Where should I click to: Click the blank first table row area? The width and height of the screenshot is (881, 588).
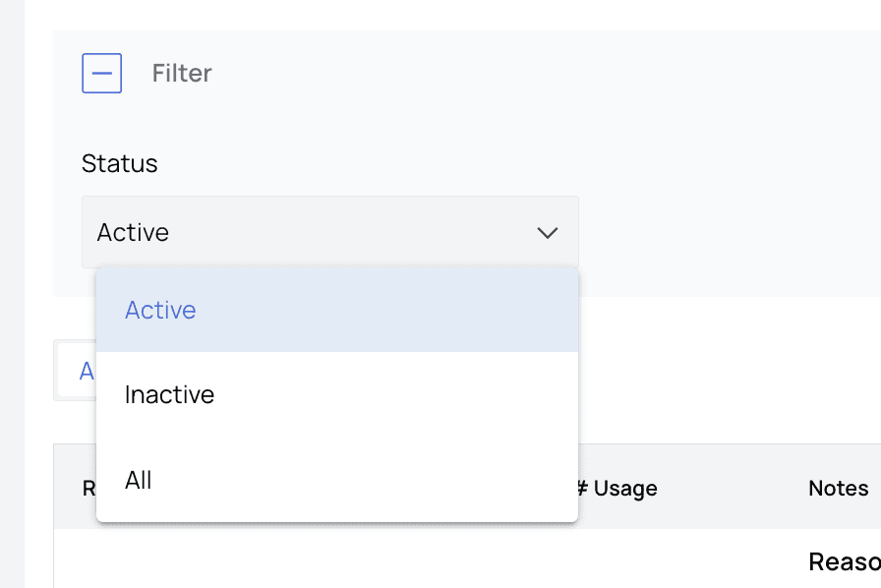click(x=393, y=560)
